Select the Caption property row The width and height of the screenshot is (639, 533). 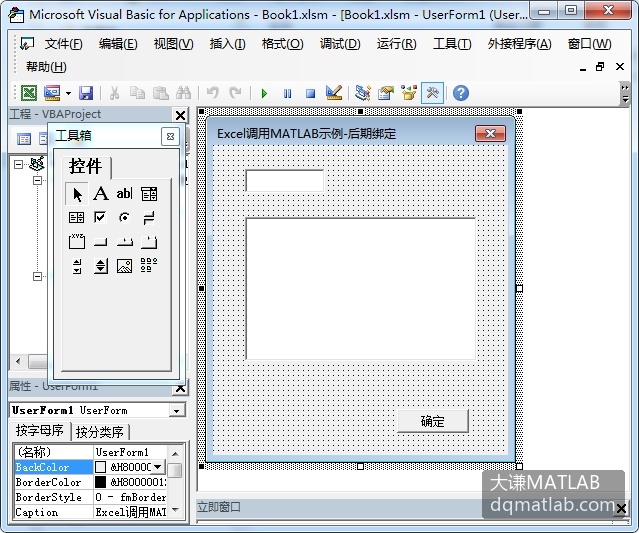[91, 512]
